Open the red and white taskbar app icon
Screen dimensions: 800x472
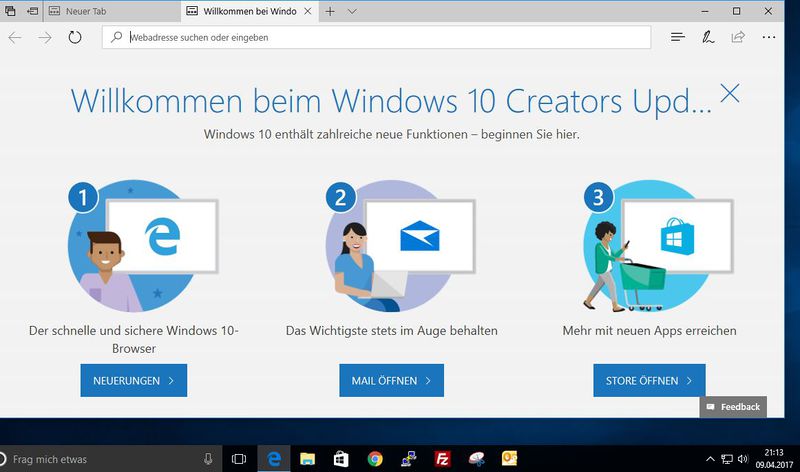click(477, 459)
